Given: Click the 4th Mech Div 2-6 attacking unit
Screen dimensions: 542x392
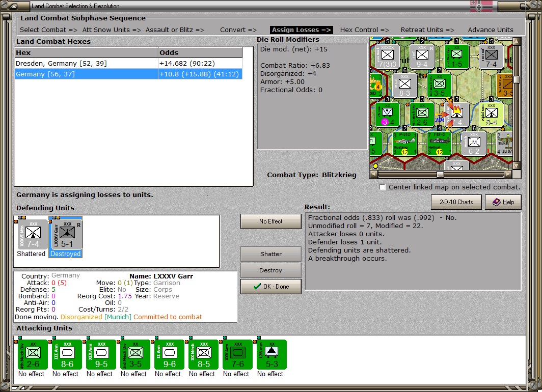Looking at the screenshot, I should click(x=33, y=355).
